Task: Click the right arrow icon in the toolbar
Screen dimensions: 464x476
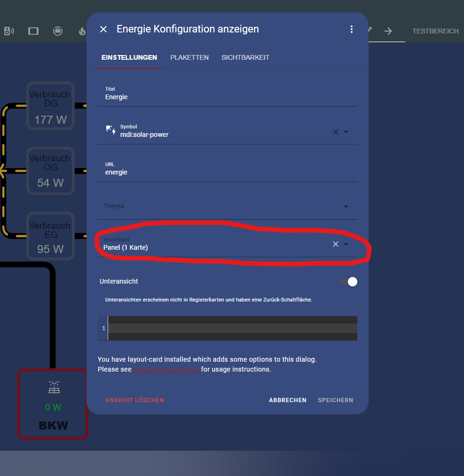Action: point(388,31)
